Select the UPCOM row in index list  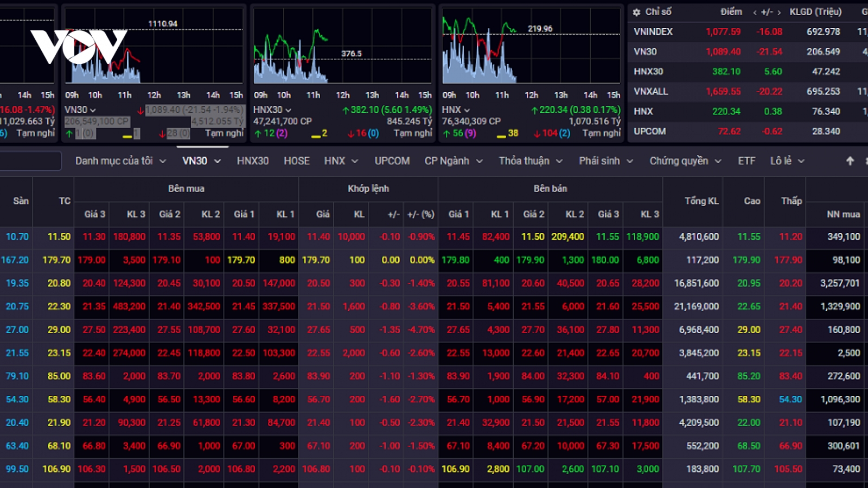[x=748, y=131]
